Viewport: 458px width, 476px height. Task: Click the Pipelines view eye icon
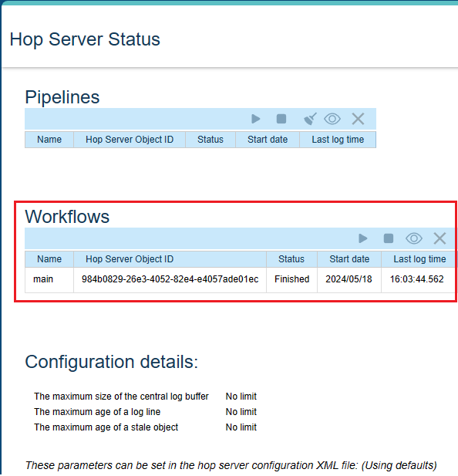coord(332,119)
